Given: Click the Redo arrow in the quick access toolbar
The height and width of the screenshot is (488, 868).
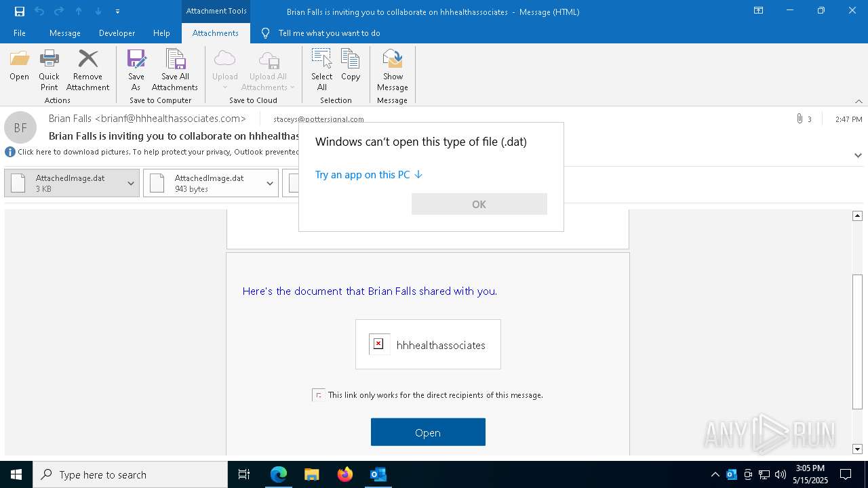Looking at the screenshot, I should tap(59, 12).
